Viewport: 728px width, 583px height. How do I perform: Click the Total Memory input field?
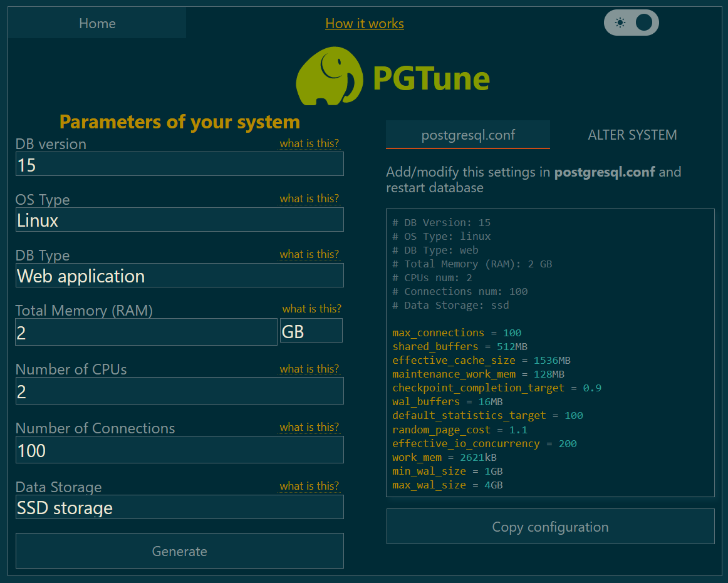(146, 332)
